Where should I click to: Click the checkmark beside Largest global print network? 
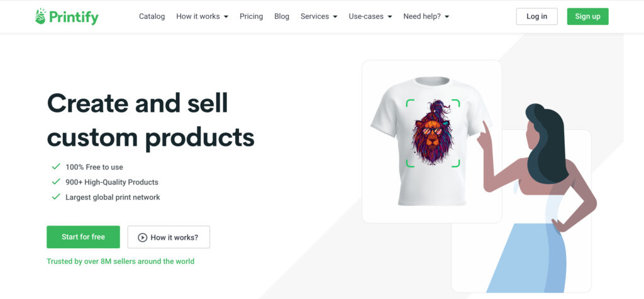coord(56,197)
